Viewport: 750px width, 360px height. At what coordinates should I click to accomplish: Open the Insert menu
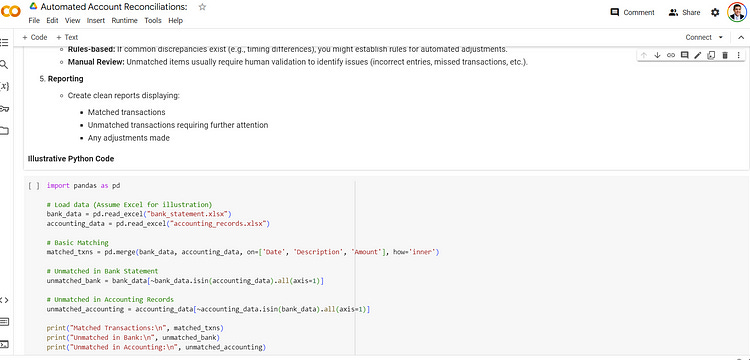96,21
